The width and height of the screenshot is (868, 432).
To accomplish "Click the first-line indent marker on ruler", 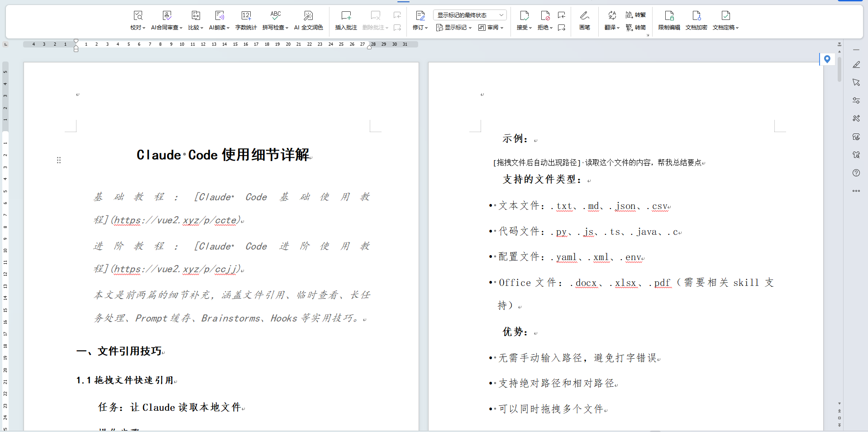I will pos(76,41).
